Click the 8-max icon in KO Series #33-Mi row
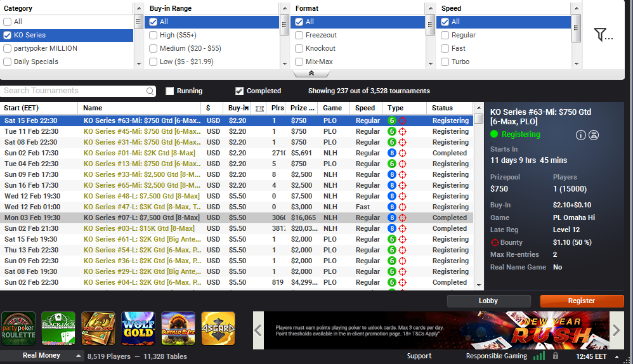 point(391,175)
